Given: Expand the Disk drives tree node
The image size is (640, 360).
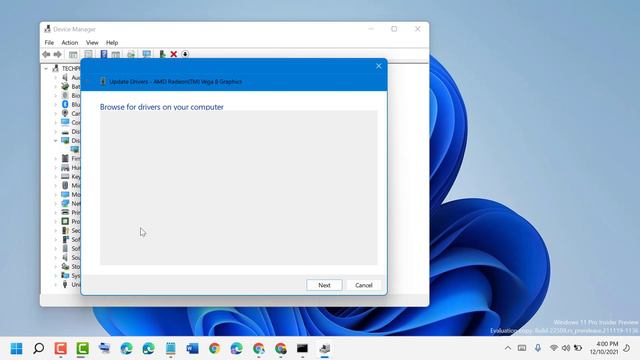Looking at the screenshot, I should coord(56,131).
